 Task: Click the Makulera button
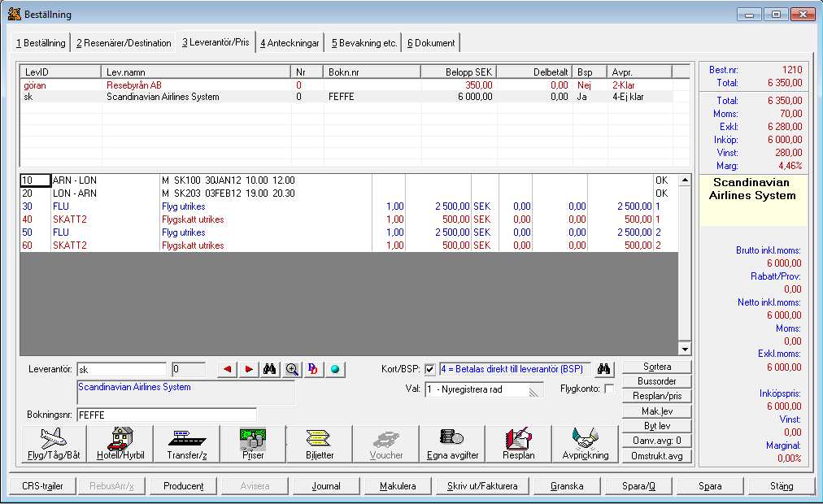(398, 486)
